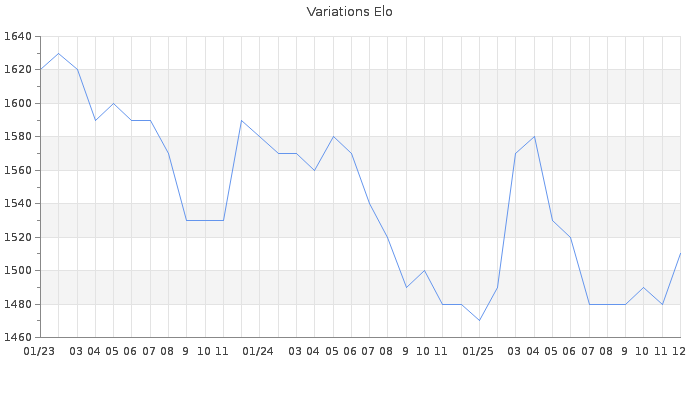Click the 12 x-axis month label
700x400 pixels.
[x=679, y=351]
